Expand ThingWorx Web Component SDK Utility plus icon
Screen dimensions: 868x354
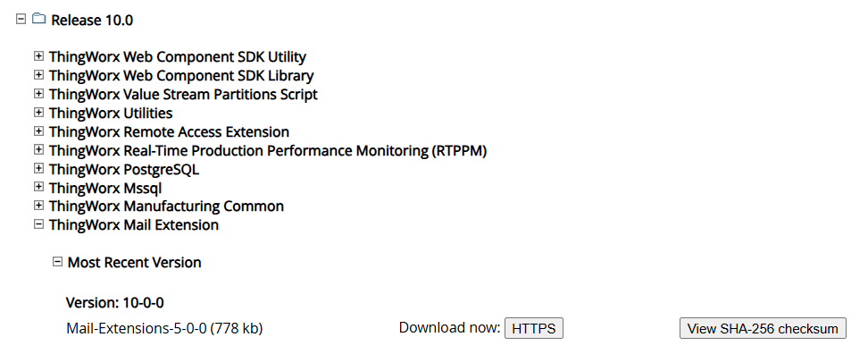click(38, 56)
